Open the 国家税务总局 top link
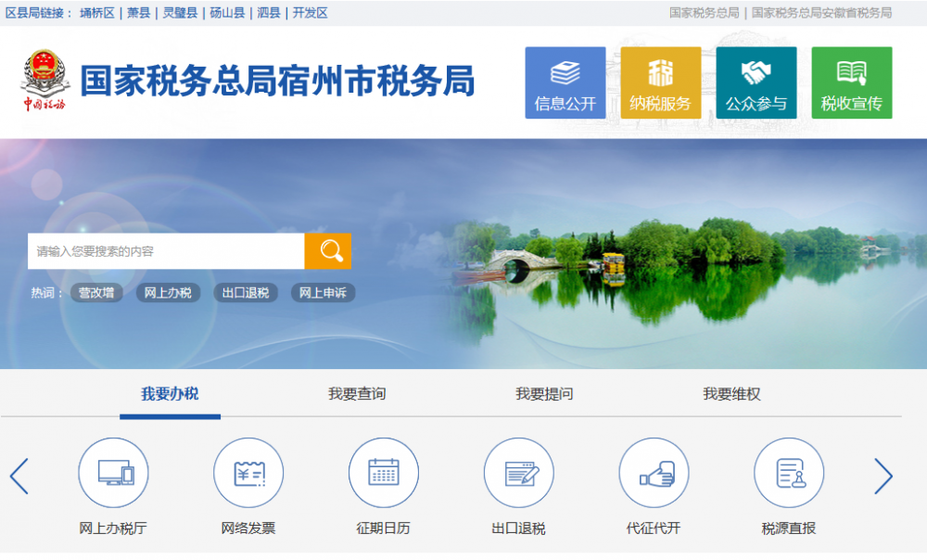 click(x=705, y=13)
